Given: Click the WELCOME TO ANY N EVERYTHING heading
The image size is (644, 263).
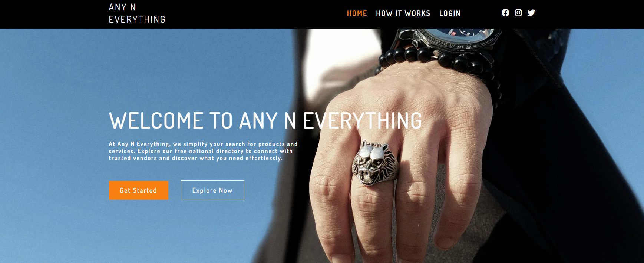Looking at the screenshot, I should pyautogui.click(x=265, y=121).
